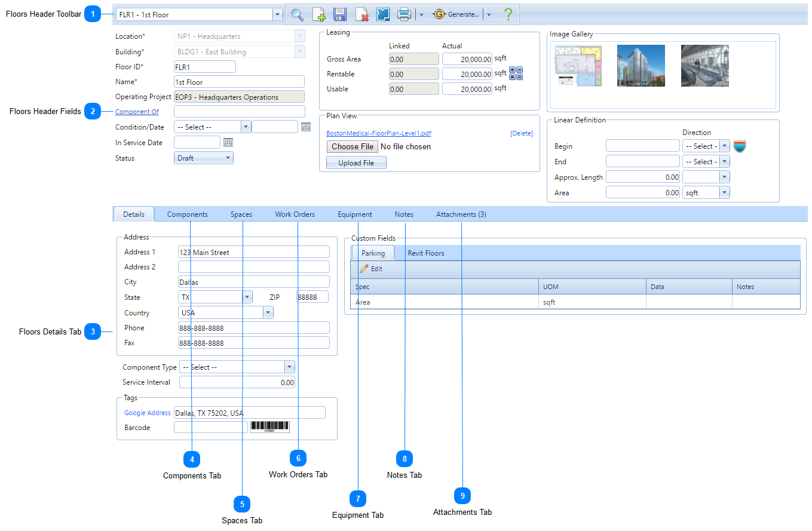Click the blue floor plan toolbar icon
The height and width of the screenshot is (531, 812).
383,14
